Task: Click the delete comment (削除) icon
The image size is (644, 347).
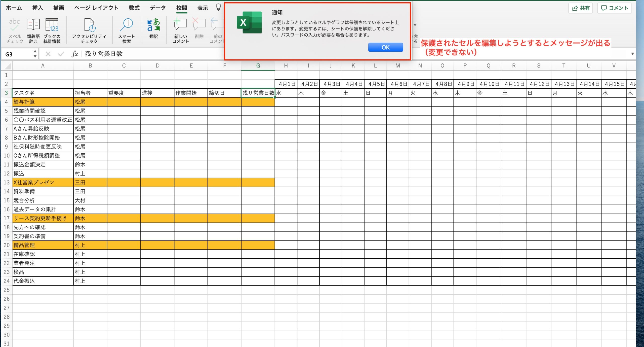Action: pyautogui.click(x=199, y=28)
